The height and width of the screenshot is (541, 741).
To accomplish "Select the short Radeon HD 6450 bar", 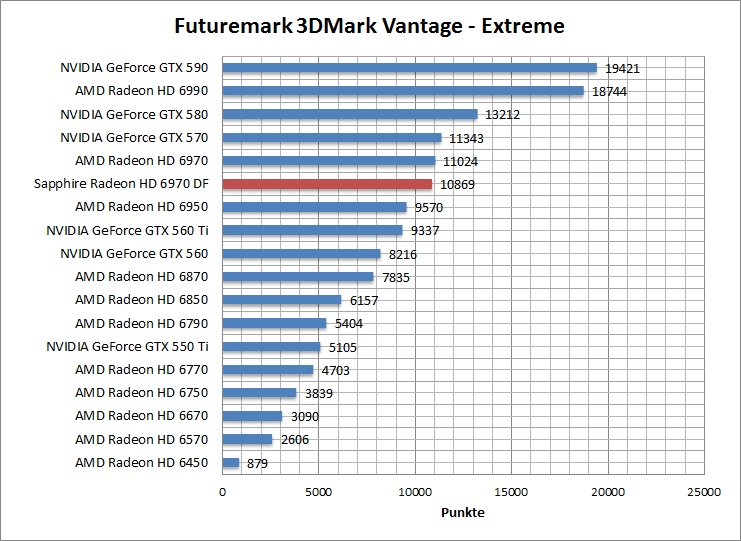I will coord(231,463).
